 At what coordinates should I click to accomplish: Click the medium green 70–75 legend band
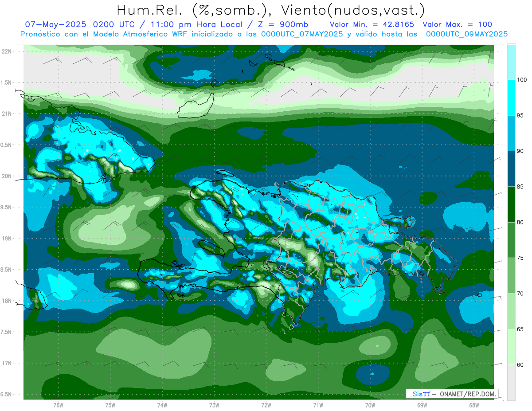click(x=511, y=275)
